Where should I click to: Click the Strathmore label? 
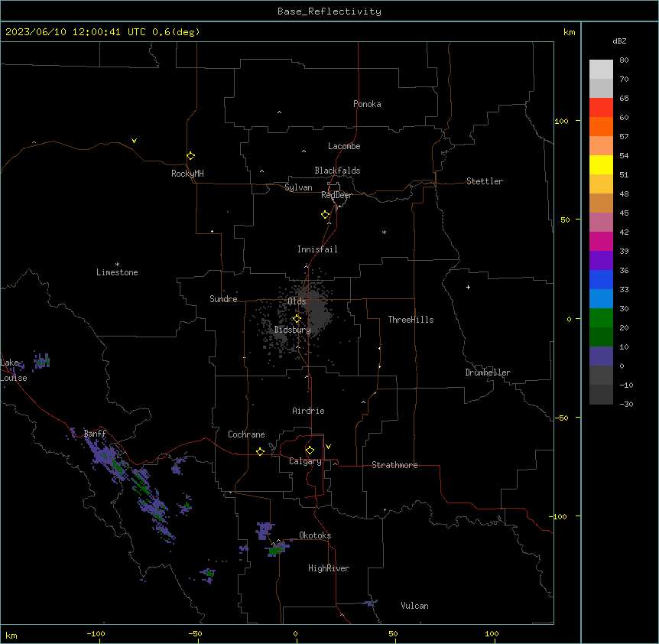(394, 465)
